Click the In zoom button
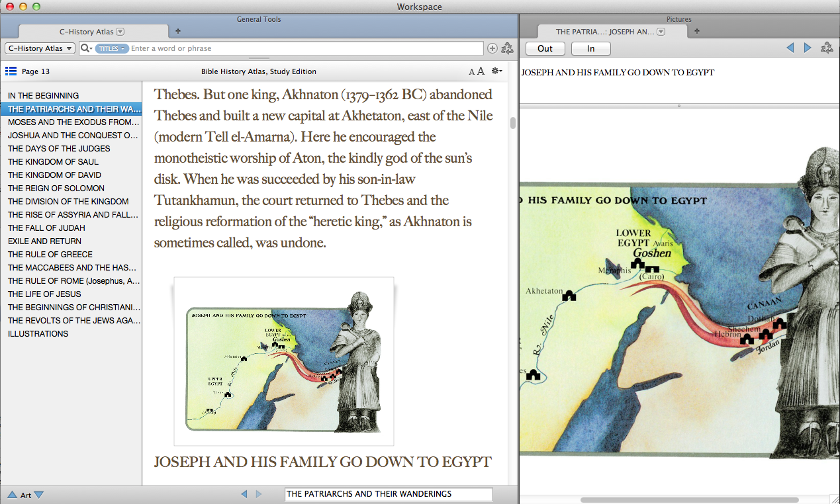The width and height of the screenshot is (840, 504). pos(591,48)
